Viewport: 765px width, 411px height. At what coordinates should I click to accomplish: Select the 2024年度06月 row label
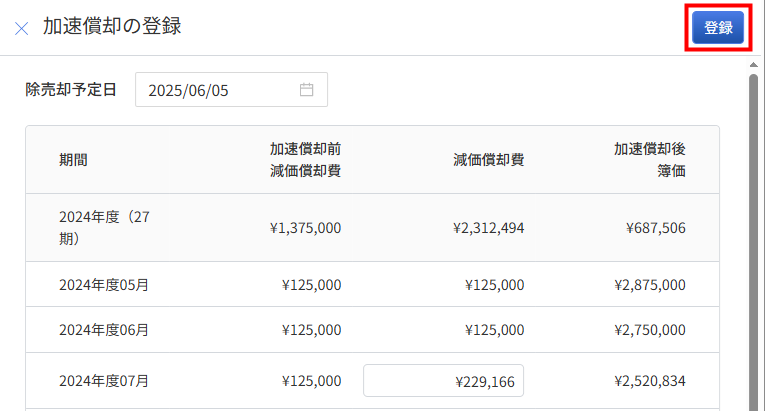(x=104, y=330)
